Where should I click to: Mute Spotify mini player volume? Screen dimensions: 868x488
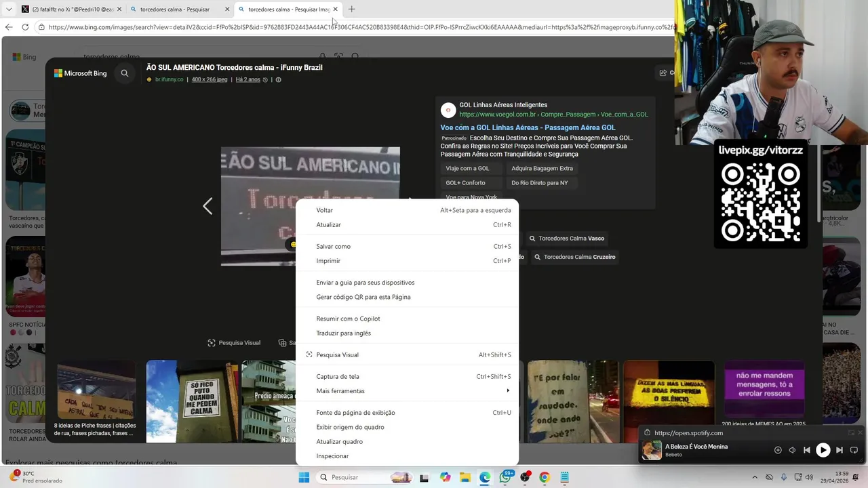tap(791, 450)
